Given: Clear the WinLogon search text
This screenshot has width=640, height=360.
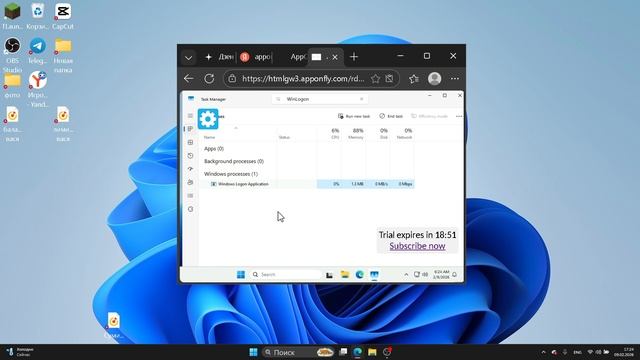Looking at the screenshot, I should point(362,99).
